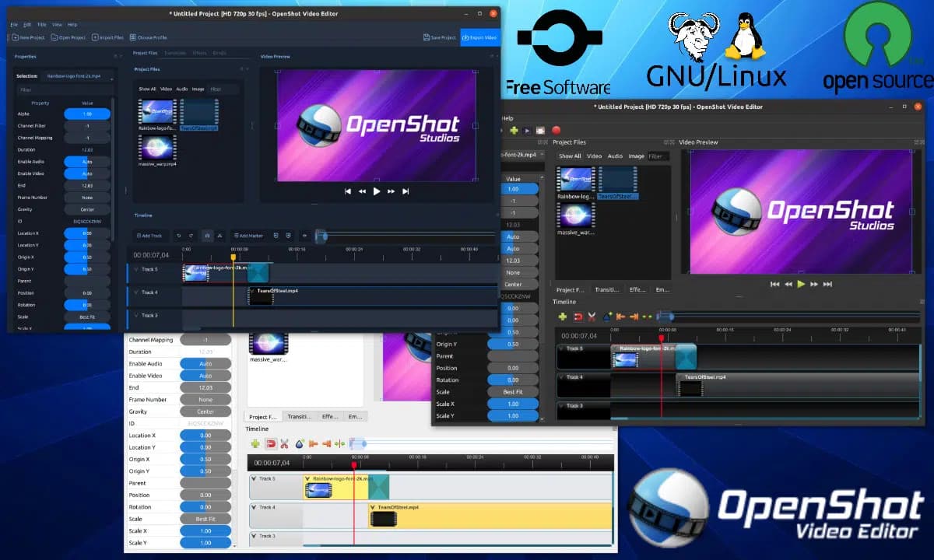Select massive_warp.mp4 thumbnail in dark-blue window
The width and height of the screenshot is (934, 560).
[157, 147]
